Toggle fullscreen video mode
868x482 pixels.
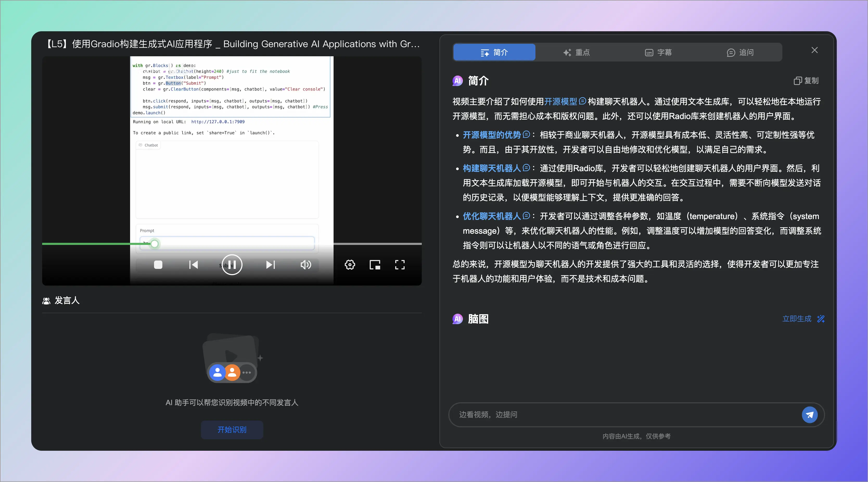400,265
